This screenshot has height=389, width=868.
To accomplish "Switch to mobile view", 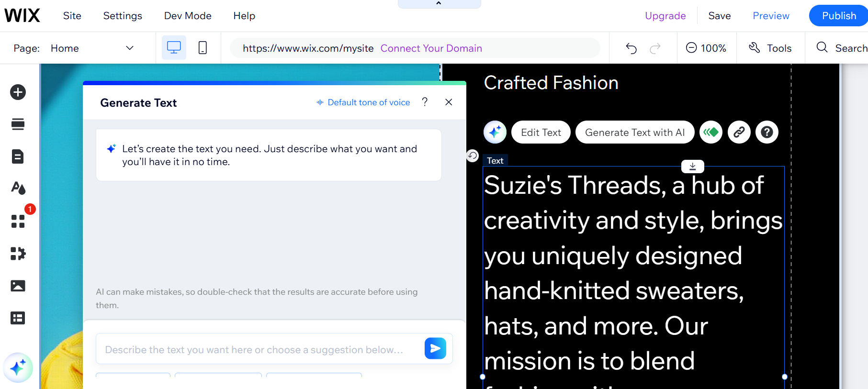I will tap(203, 48).
